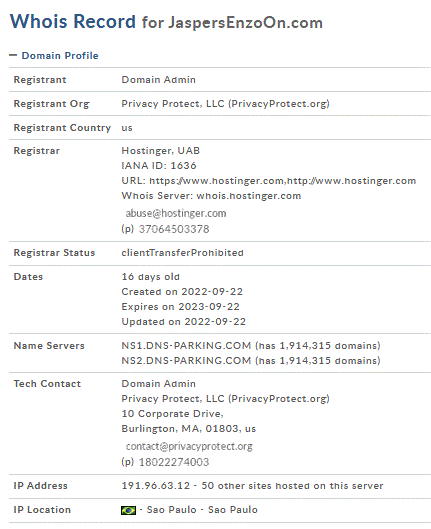Click tech contact phone 18022274003
The height and width of the screenshot is (529, 431).
174,462
